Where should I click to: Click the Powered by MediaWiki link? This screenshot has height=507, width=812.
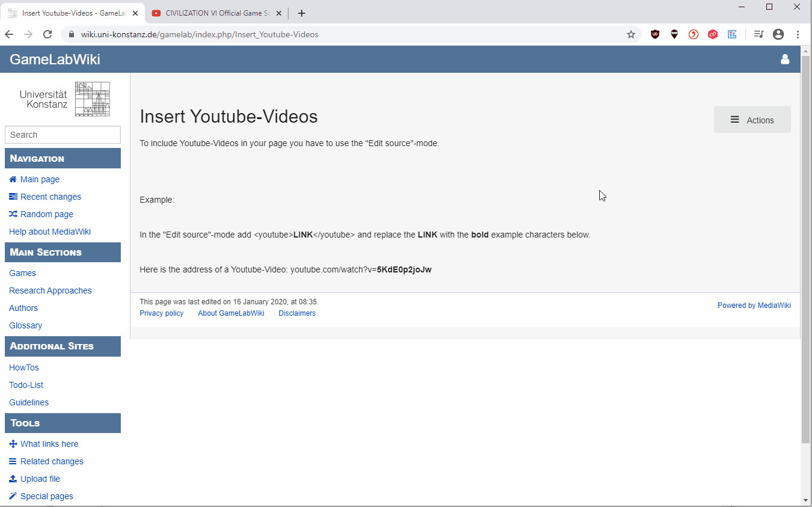coord(754,306)
